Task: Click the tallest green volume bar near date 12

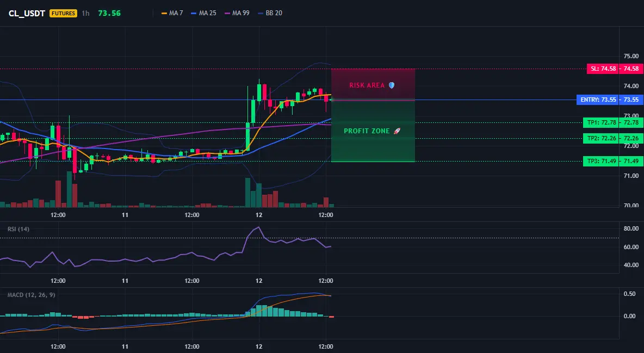Action: click(247, 193)
